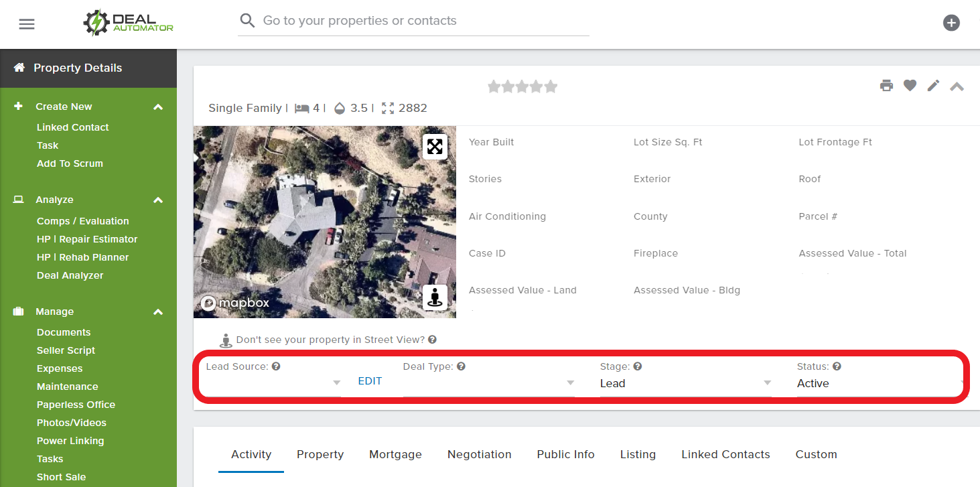The height and width of the screenshot is (487, 980).
Task: Open Task under Create New
Action: coord(48,145)
